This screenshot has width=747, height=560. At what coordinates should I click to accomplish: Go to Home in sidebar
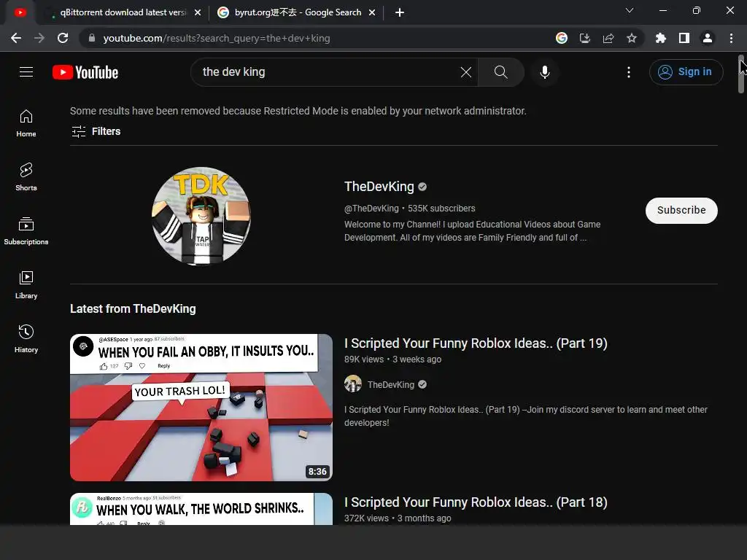(26, 123)
